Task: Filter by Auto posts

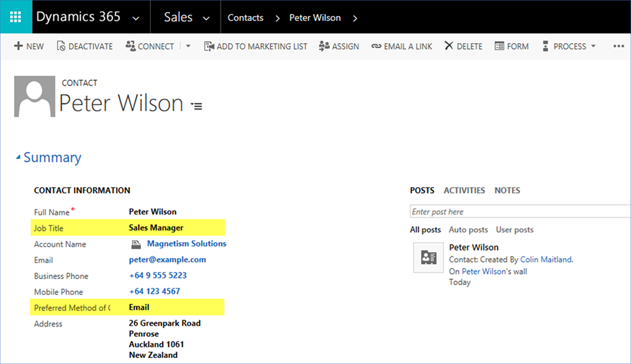Action: pyautogui.click(x=468, y=230)
